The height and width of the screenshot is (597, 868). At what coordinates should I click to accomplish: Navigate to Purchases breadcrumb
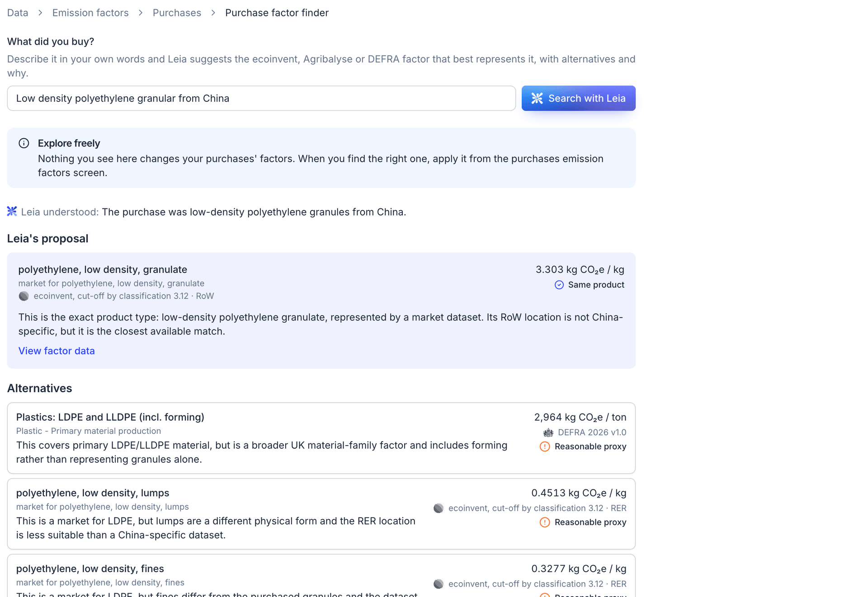click(177, 13)
